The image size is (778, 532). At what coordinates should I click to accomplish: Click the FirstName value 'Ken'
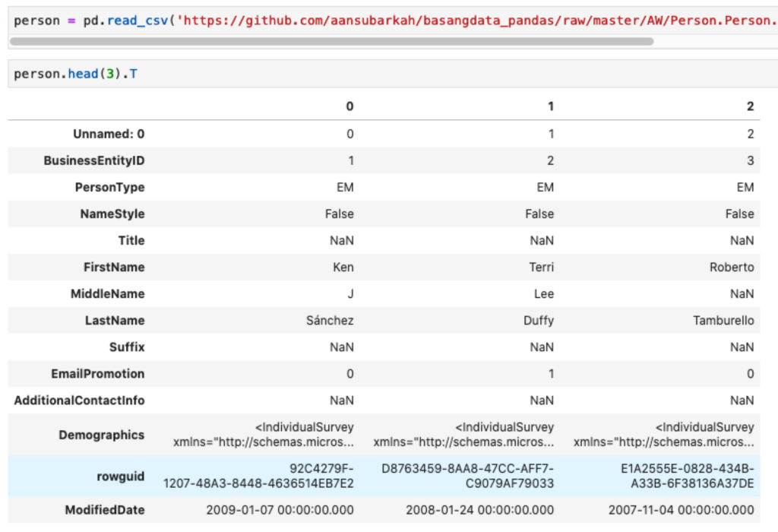click(x=343, y=268)
